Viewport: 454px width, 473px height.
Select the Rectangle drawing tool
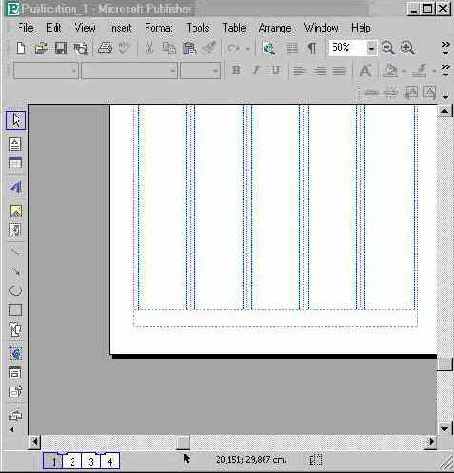click(15, 310)
